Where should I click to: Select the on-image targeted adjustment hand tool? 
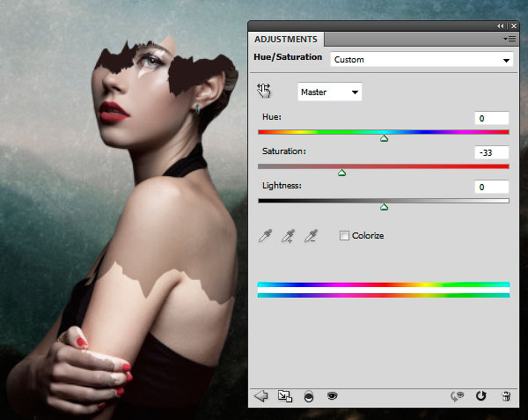[264, 91]
